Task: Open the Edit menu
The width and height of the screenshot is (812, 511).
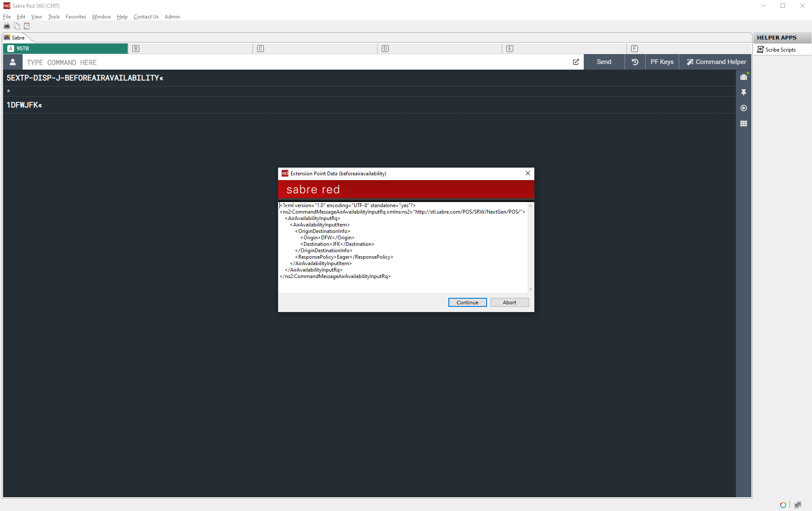Action: click(21, 17)
